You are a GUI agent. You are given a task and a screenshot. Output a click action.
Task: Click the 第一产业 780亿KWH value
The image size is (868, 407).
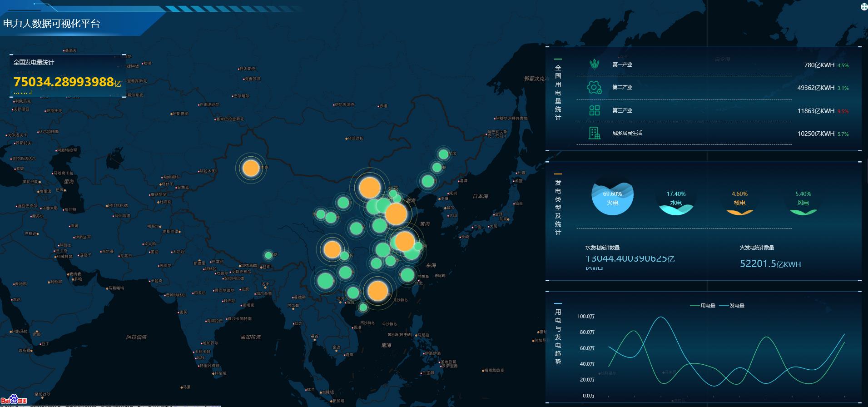pos(819,65)
